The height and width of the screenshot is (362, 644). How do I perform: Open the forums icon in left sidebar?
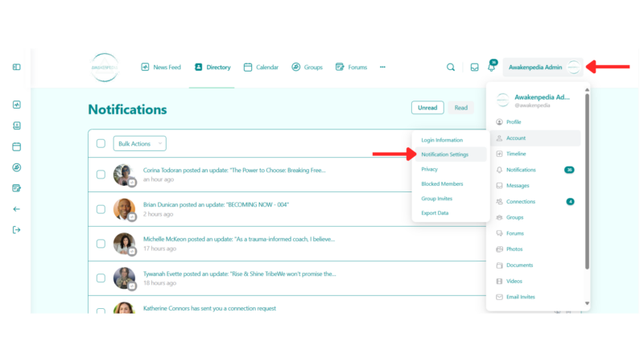pyautogui.click(x=16, y=188)
